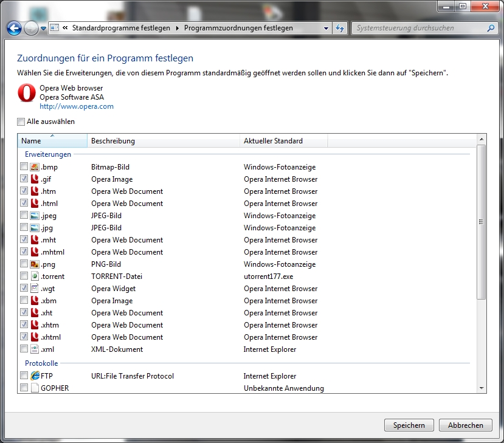This screenshot has width=504, height=443.
Task: Click the .mht Opera file icon
Action: (x=35, y=239)
